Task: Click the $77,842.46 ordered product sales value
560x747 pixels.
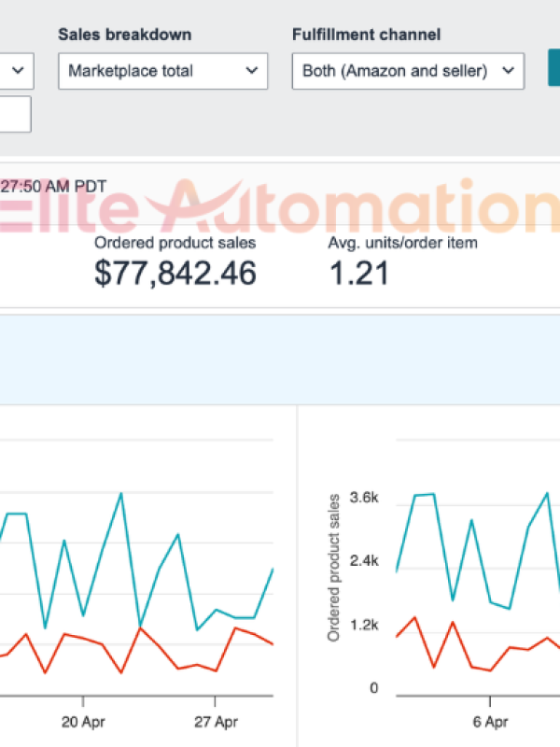Action: pyautogui.click(x=175, y=273)
